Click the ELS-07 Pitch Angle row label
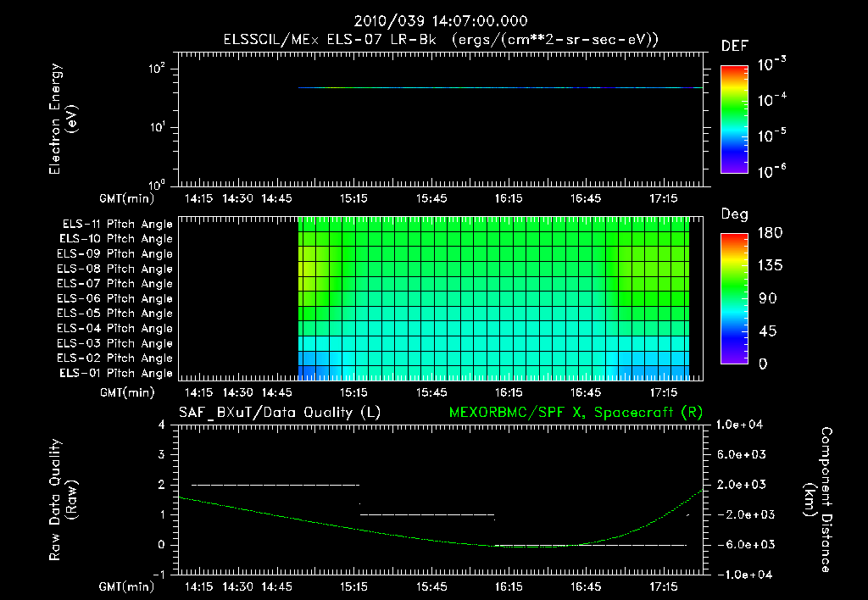 point(114,283)
